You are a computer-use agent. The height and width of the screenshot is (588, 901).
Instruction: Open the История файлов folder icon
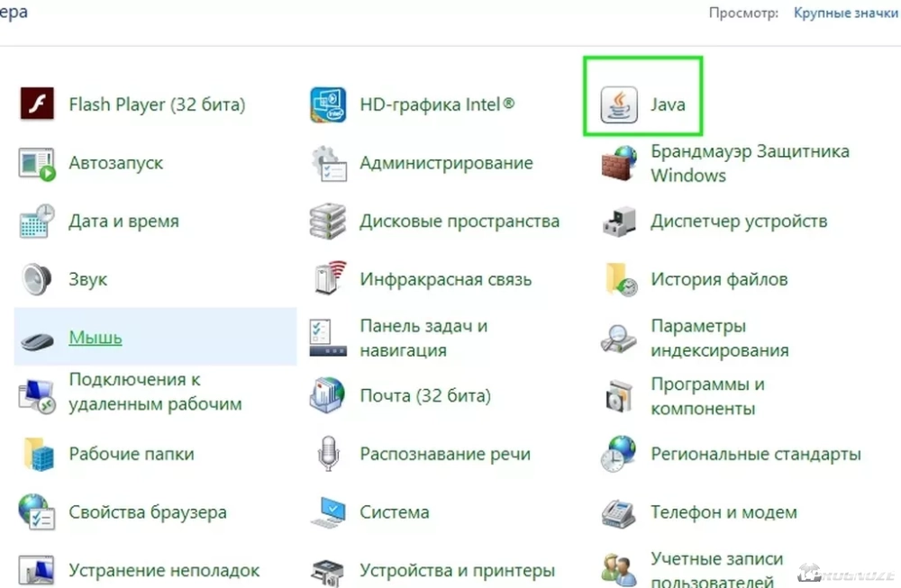coord(619,279)
